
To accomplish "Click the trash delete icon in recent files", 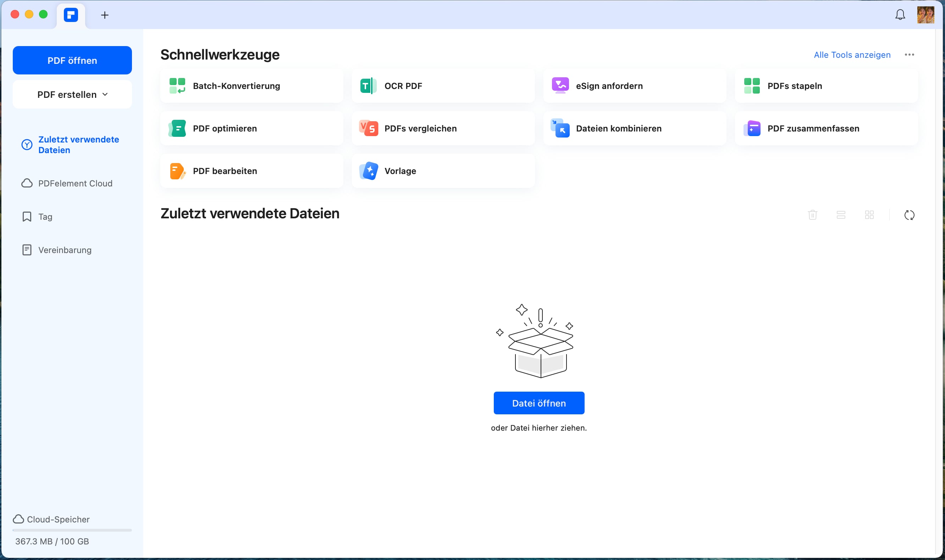I will pyautogui.click(x=812, y=215).
